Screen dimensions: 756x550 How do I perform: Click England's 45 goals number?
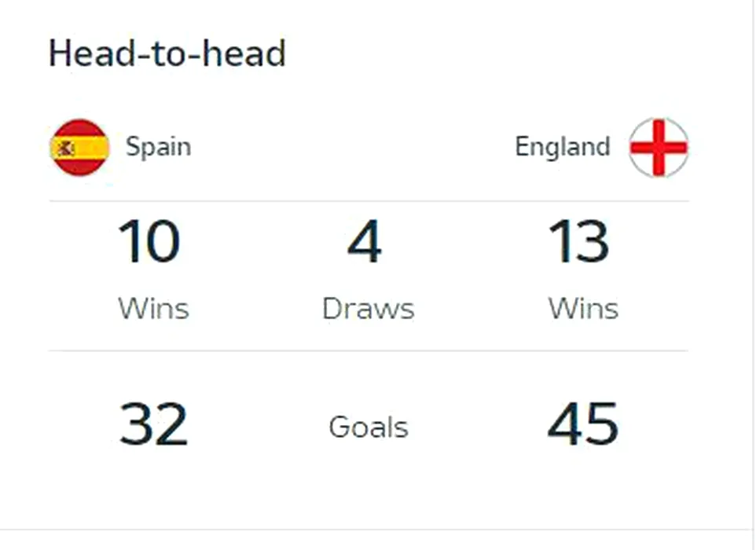coord(583,424)
